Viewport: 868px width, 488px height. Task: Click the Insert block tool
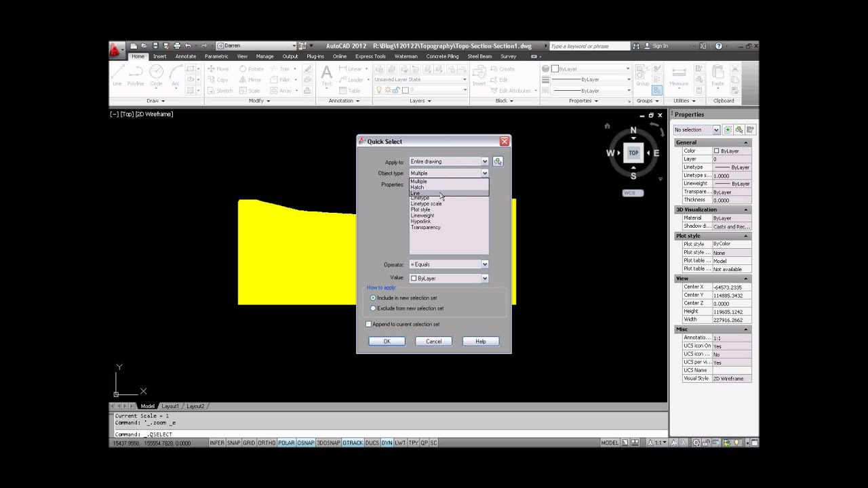479,76
